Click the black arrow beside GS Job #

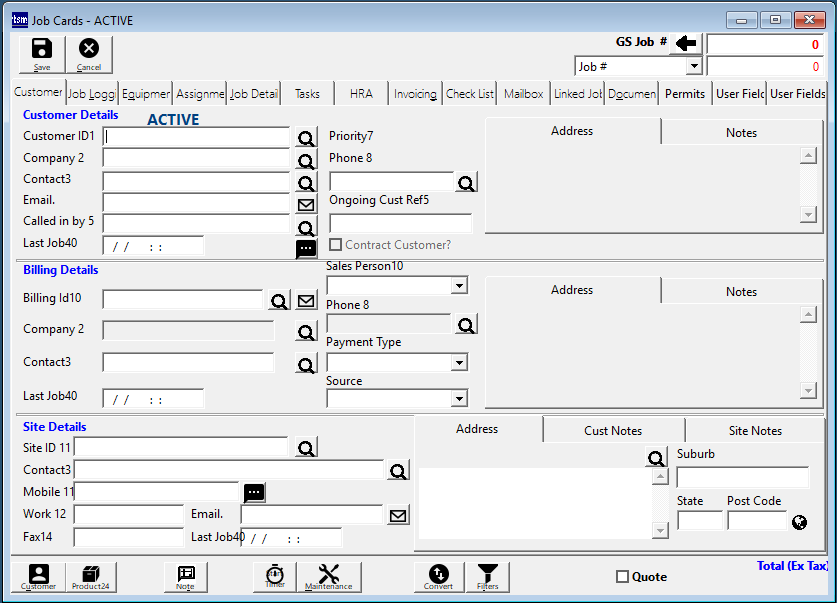[686, 43]
